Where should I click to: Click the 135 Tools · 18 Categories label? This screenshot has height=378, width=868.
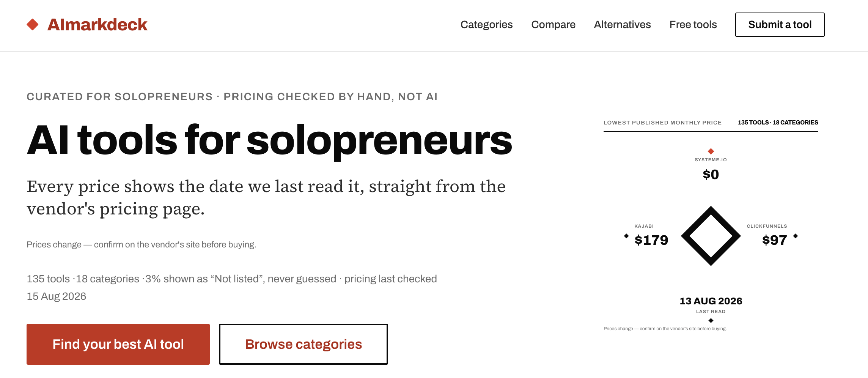coord(778,123)
